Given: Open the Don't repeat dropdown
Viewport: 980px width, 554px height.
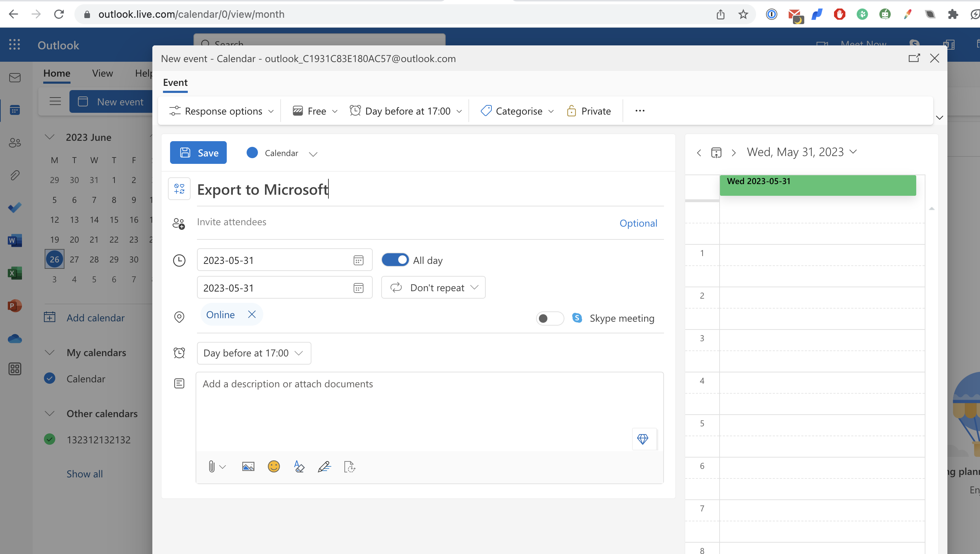Looking at the screenshot, I should click(433, 288).
